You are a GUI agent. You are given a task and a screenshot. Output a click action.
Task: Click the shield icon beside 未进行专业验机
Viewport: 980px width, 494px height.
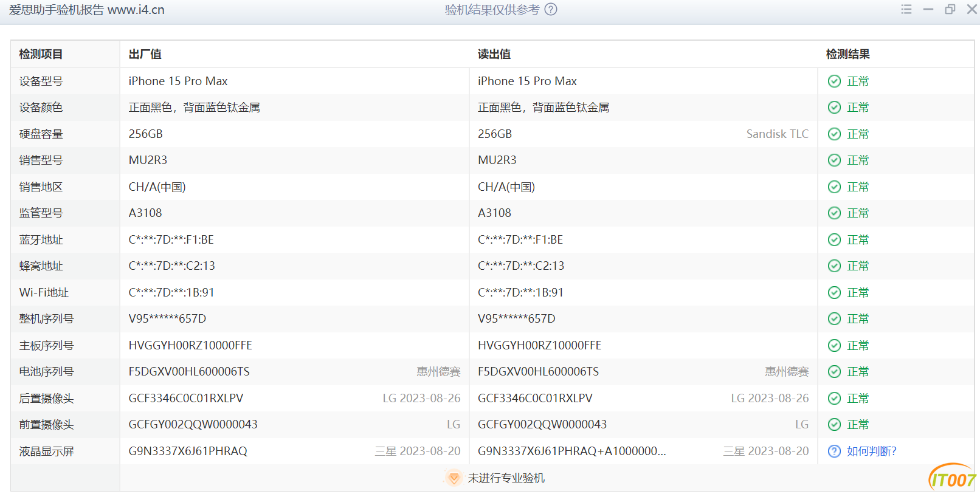pyautogui.click(x=454, y=478)
